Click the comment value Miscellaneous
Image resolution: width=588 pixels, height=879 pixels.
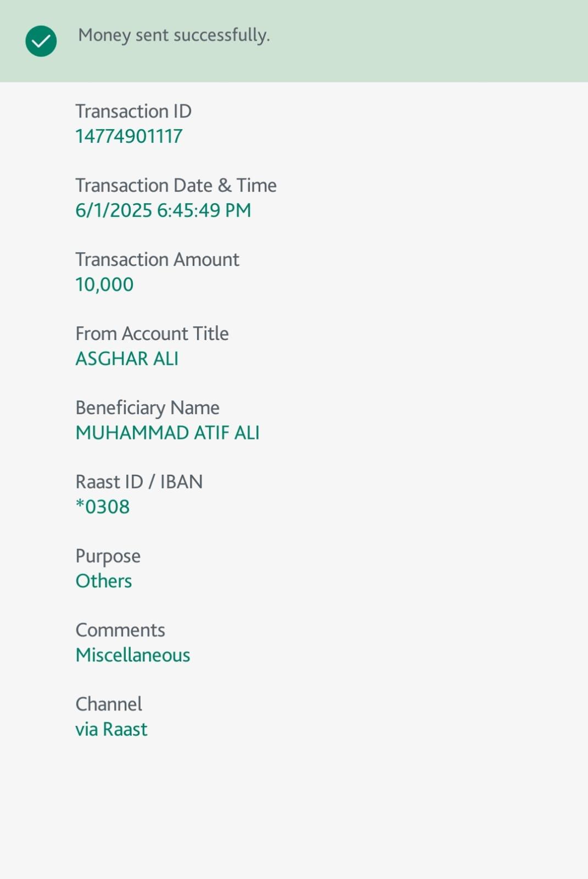(x=133, y=655)
